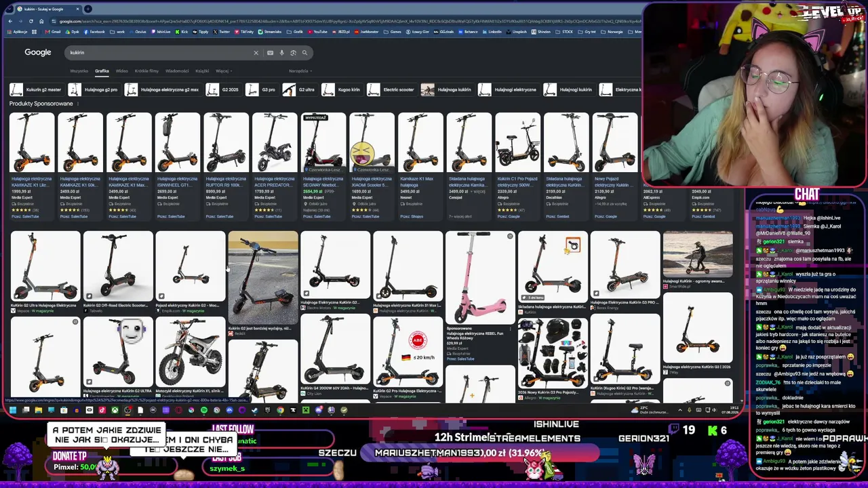Open the YouTube bookmark
This screenshot has height=488, width=868.
click(317, 31)
